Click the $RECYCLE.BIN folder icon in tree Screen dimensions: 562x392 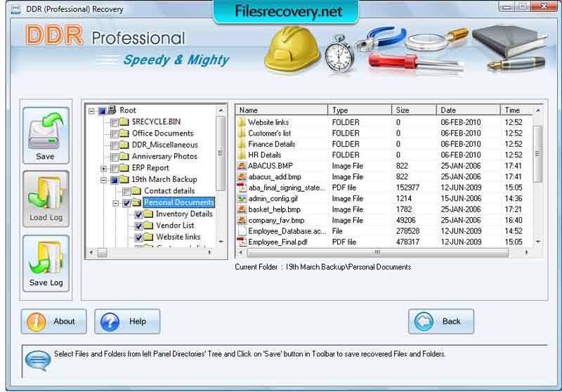[124, 122]
